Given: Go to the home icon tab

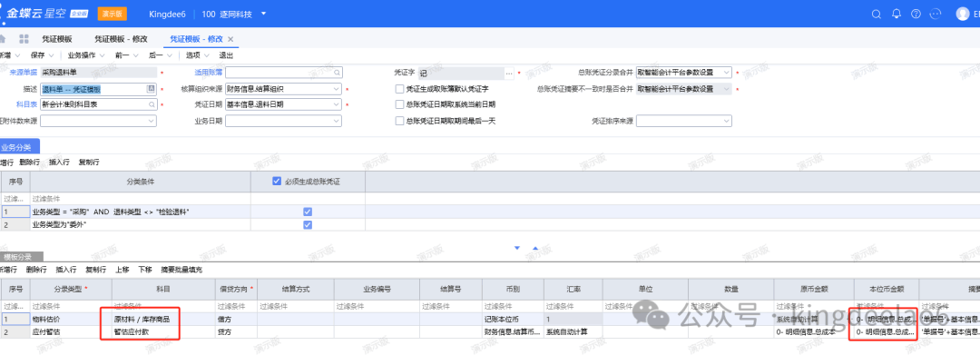Looking at the screenshot, I should pos(3,39).
